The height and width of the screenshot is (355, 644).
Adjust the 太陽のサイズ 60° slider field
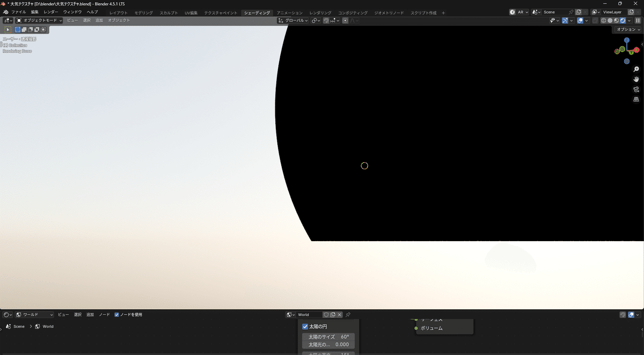click(x=328, y=337)
